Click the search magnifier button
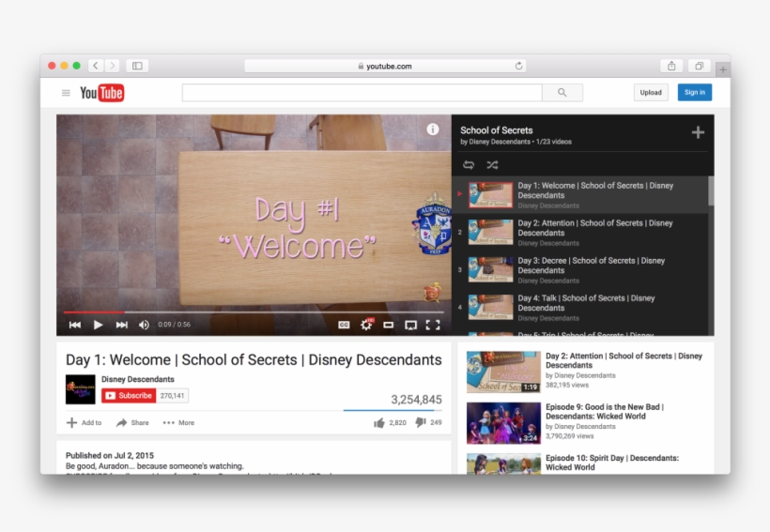 (562, 93)
